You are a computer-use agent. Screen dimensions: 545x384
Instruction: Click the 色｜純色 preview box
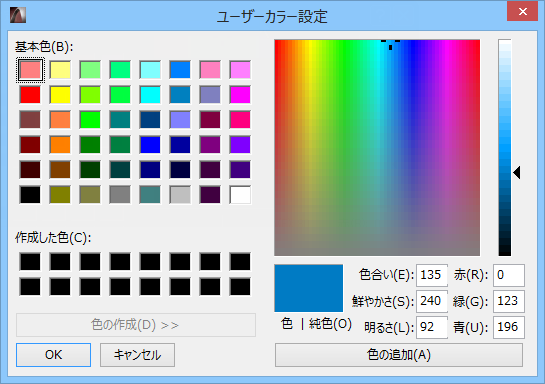tap(309, 288)
